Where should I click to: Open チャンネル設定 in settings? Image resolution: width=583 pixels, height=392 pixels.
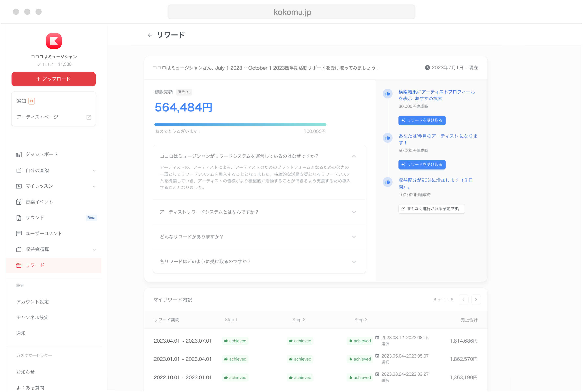pos(33,318)
